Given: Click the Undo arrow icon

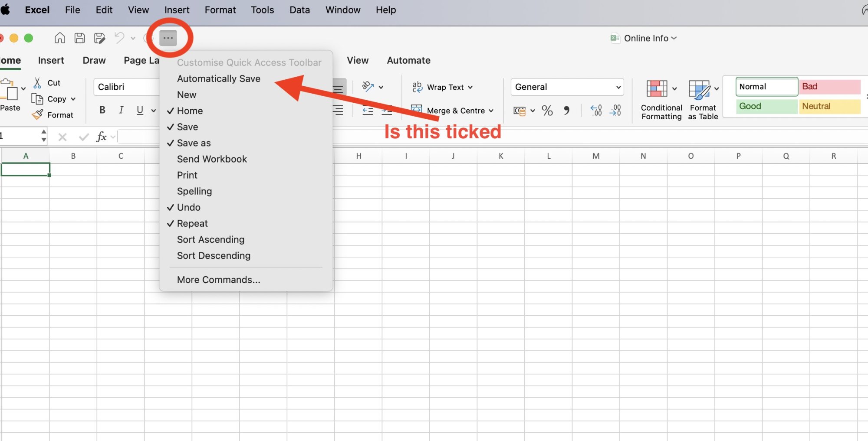Looking at the screenshot, I should (x=119, y=38).
